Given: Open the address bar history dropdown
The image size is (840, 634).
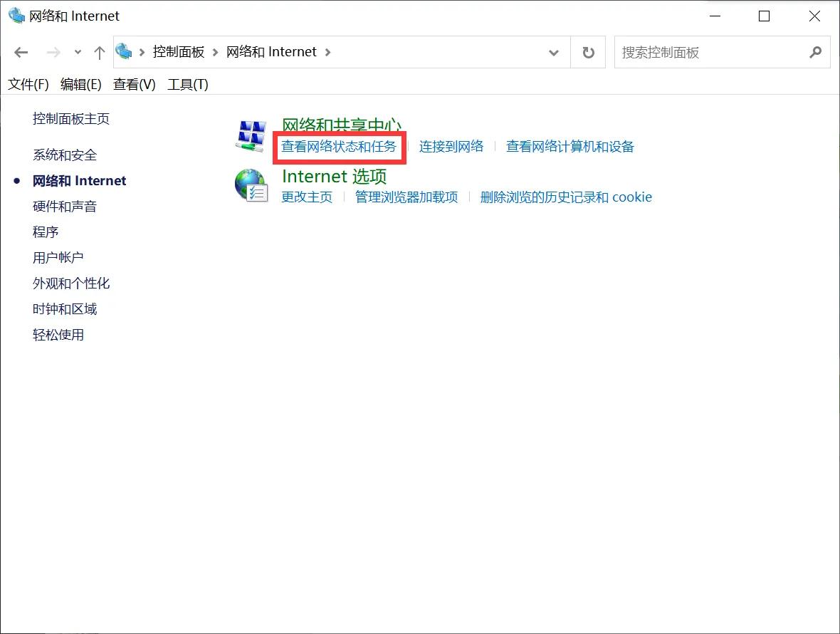Looking at the screenshot, I should pos(554,52).
